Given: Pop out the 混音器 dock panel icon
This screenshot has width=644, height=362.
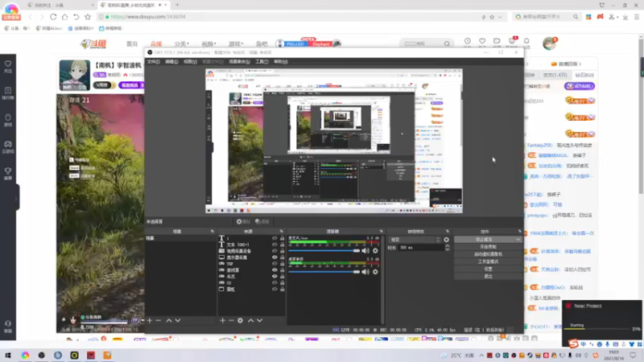Looking at the screenshot, I should pyautogui.click(x=381, y=232).
